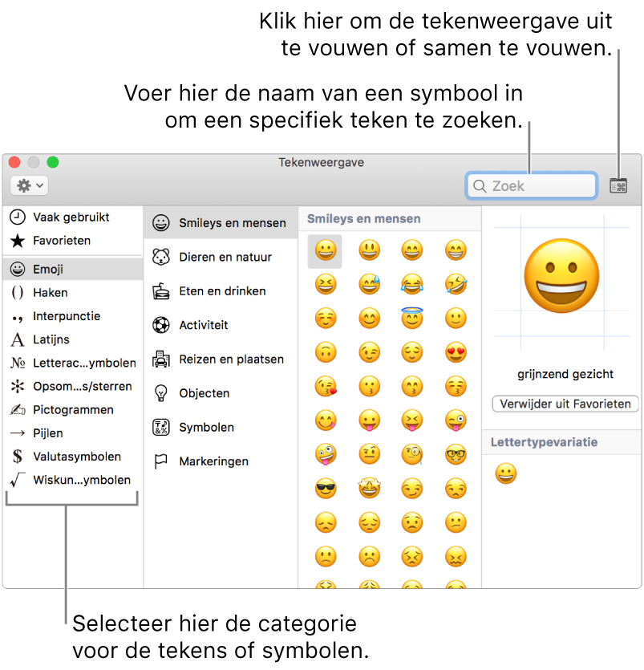Screen dimensions: 644x670
Task: Click Verwijder uit Favorieten button
Action: pos(565,404)
